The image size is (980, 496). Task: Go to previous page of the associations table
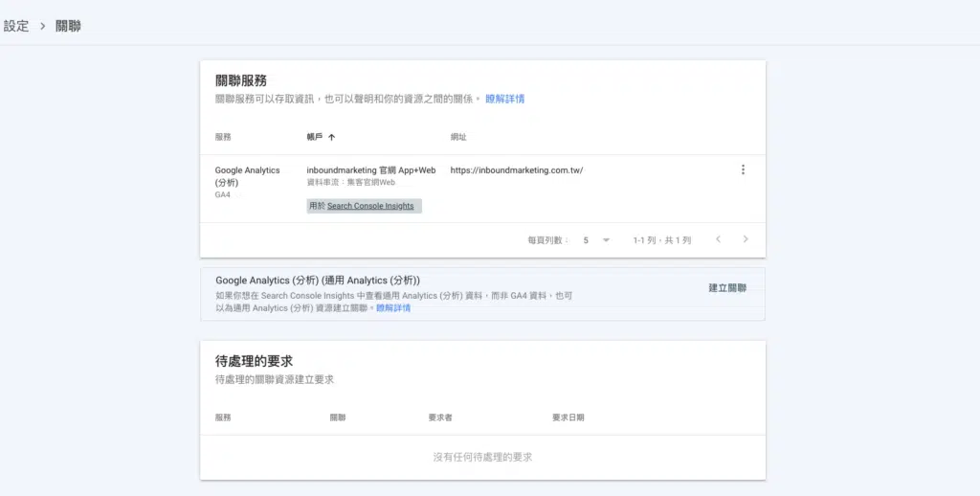718,239
